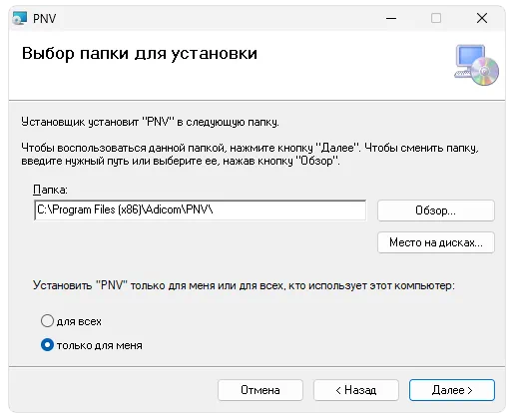Screen dimensions: 512x420
Task: Open "Место на дисках..." disk space dialog
Action: pos(436,242)
